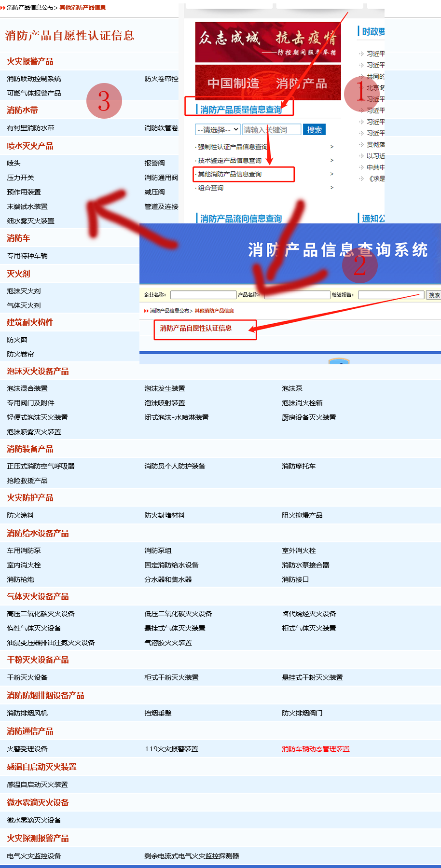441x868 pixels.
Task: Click the boxed 消防产品自愿性认证信息 link
Action: pyautogui.click(x=196, y=328)
